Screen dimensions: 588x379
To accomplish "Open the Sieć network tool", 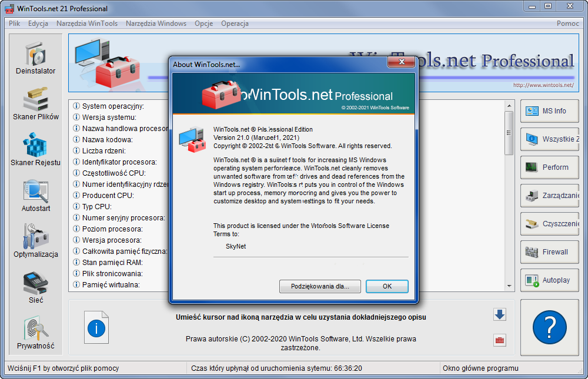I will point(36,287).
